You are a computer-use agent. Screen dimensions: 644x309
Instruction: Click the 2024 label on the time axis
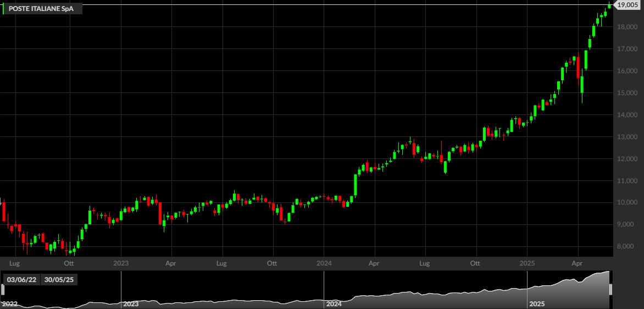(324, 263)
